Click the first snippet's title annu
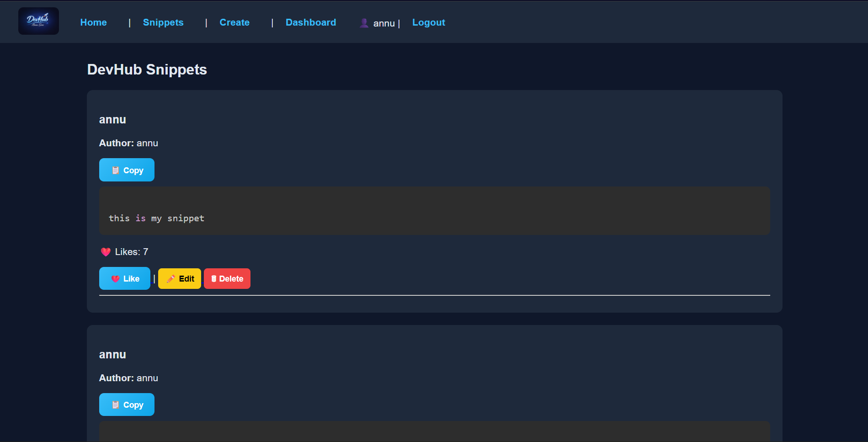This screenshot has width=868, height=442. tap(112, 120)
